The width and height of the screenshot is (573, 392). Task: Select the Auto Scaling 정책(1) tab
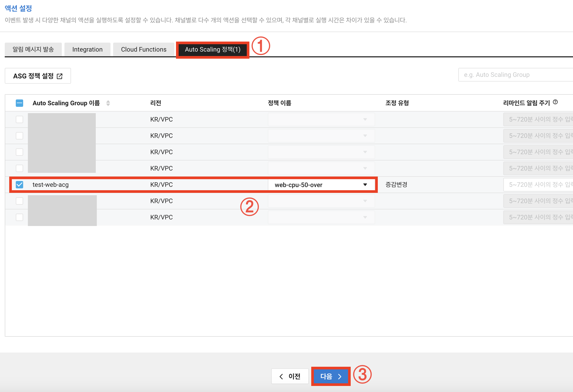(x=213, y=49)
